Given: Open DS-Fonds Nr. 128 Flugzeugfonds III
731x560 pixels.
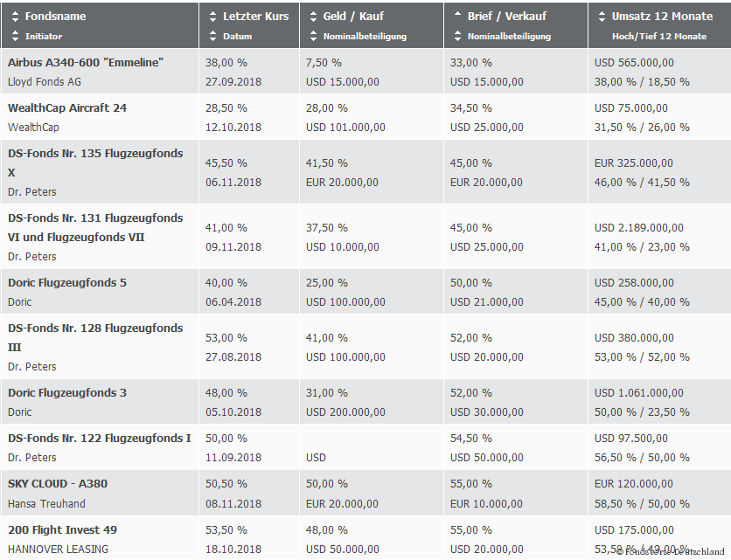Looking at the screenshot, I should point(95,328).
